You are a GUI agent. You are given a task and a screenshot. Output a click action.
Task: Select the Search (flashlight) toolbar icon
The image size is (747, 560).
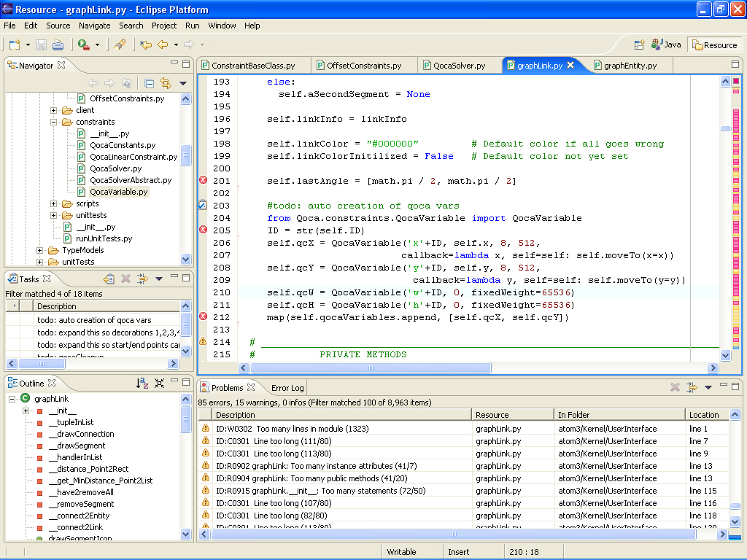[119, 44]
